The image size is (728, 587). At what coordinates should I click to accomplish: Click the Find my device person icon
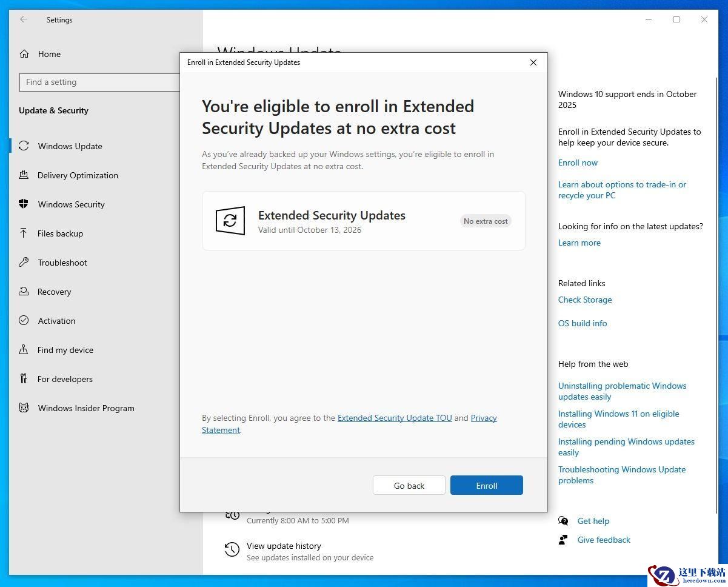click(24, 350)
